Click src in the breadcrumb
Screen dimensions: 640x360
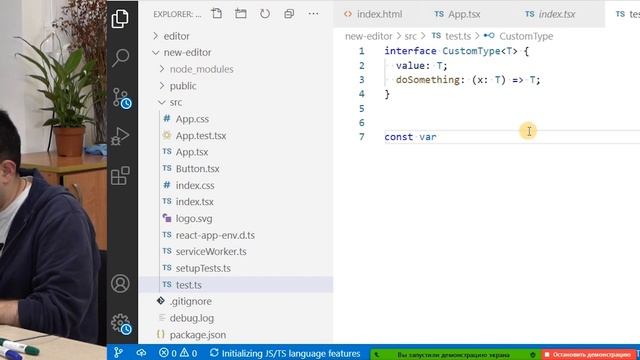tap(411, 36)
